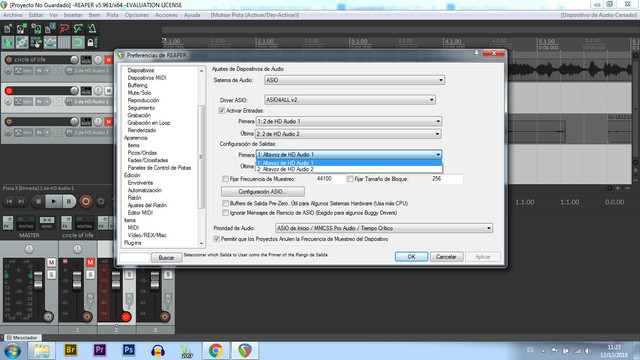Viewport: 640px width, 360px height.
Task: Toggle the metronome toolbar icon
Action: click(92, 28)
